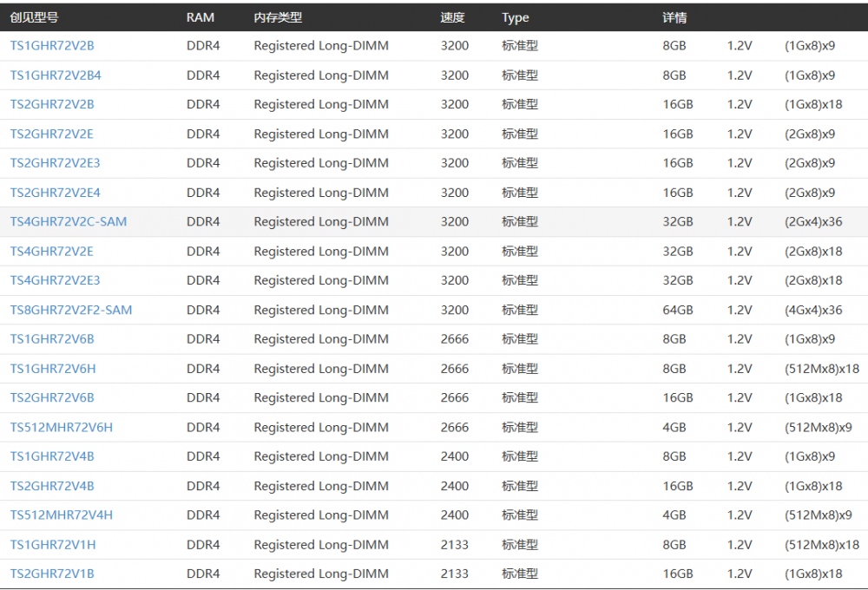Open the TS4GHR72V2C-SAM model link
The height and width of the screenshot is (590, 868).
pyautogui.click(x=68, y=222)
